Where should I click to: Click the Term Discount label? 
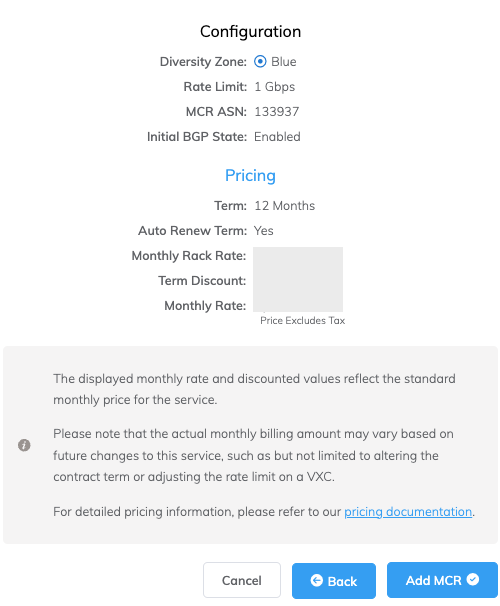click(202, 281)
